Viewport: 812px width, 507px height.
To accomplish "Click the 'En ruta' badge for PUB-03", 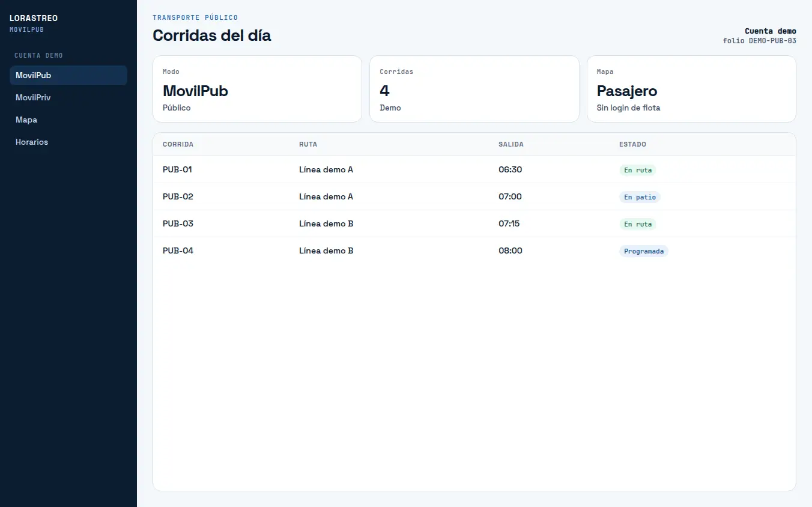I will [x=638, y=224].
